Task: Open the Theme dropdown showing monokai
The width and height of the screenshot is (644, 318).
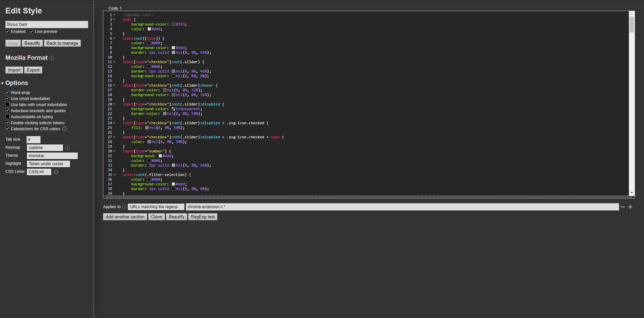Action: pyautogui.click(x=52, y=156)
